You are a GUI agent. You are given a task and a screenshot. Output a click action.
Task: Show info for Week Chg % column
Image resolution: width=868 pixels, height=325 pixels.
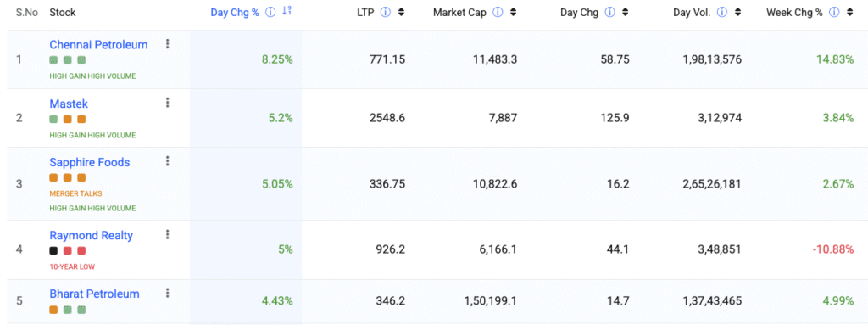coord(834,13)
